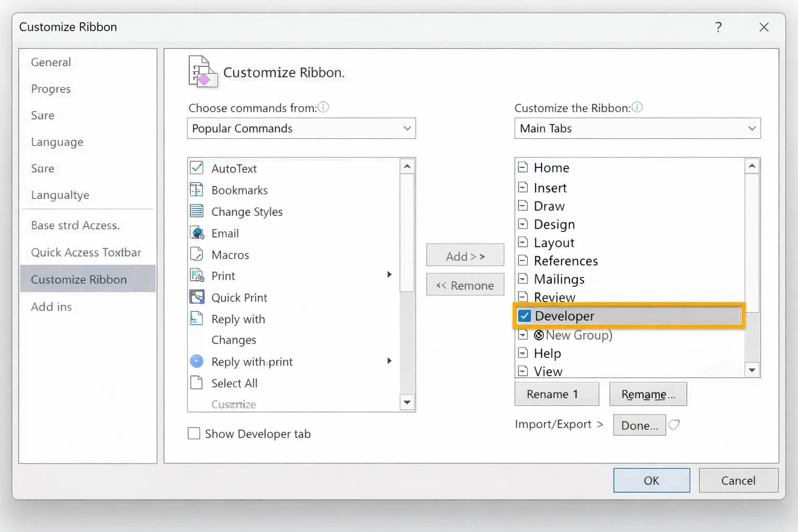Open the Popular Commands dropdown
This screenshot has height=532, width=798.
[301, 128]
